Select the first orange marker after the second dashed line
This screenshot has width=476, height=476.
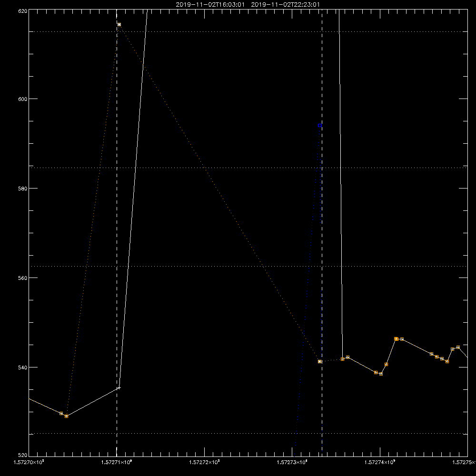pos(342,359)
